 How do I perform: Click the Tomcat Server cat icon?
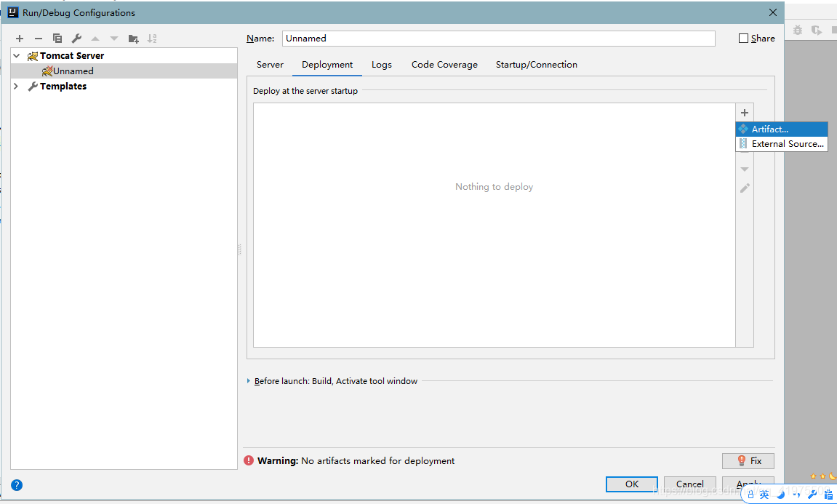pyautogui.click(x=33, y=56)
